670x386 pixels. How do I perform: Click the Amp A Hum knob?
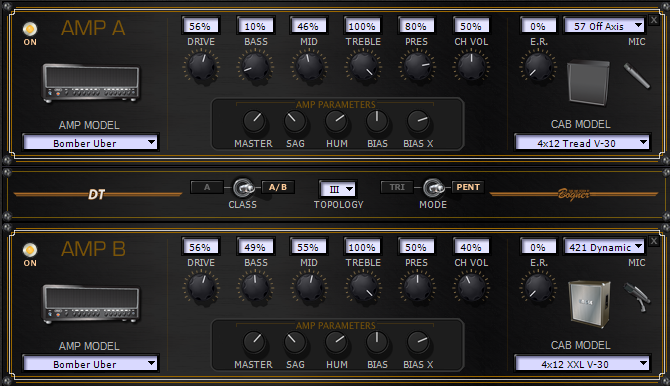tap(336, 121)
